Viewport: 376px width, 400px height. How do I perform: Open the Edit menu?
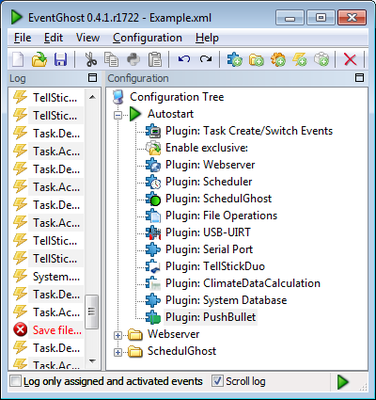53,38
